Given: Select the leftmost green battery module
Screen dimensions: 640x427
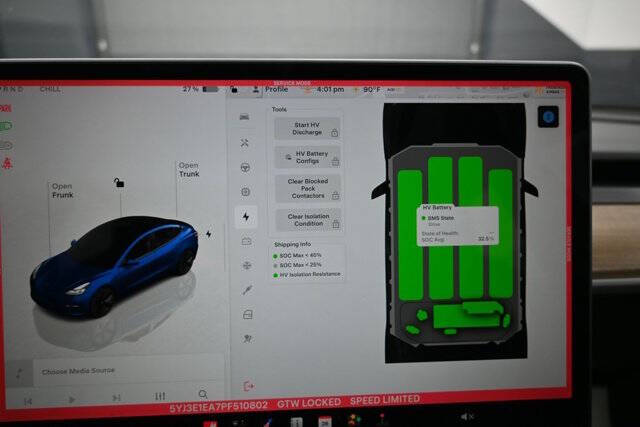Looking at the screenshot, I should tap(410, 235).
